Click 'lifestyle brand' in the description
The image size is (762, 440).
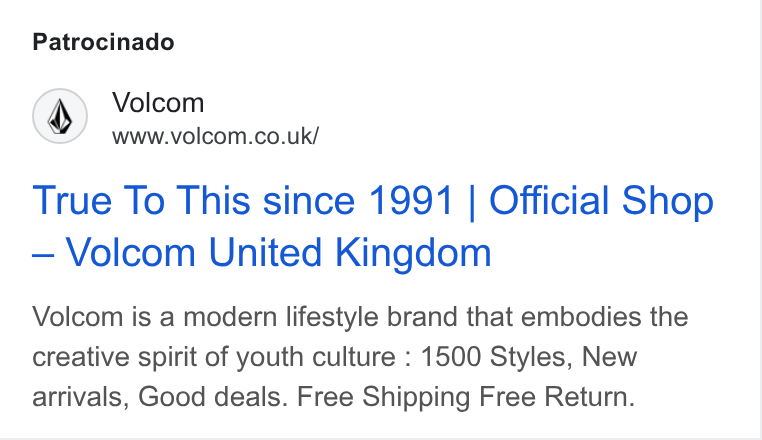371,317
